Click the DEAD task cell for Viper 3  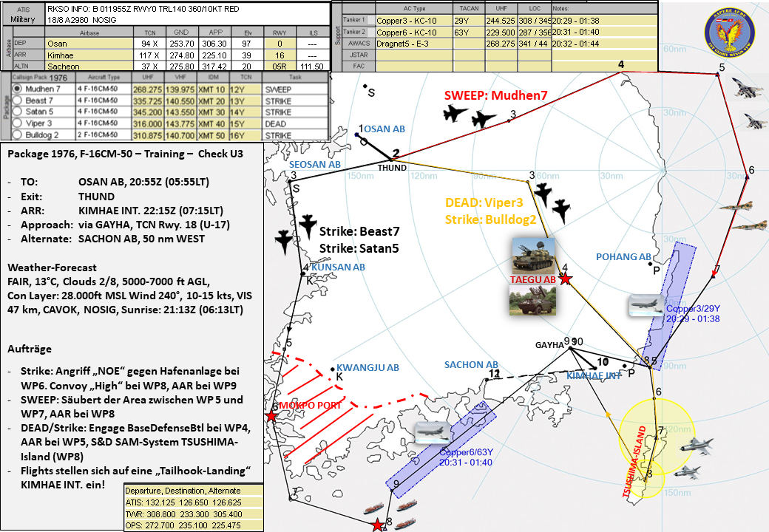tap(295, 123)
